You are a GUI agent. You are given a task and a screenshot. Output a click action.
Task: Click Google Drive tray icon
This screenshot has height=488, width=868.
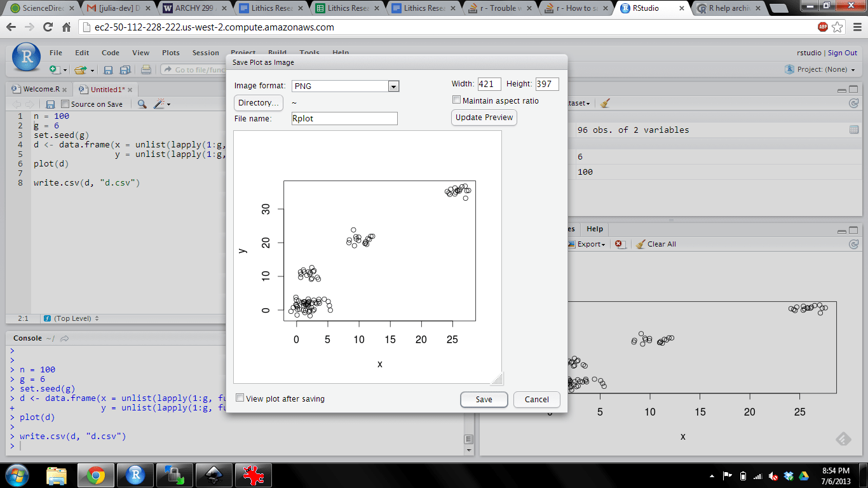tap(803, 475)
